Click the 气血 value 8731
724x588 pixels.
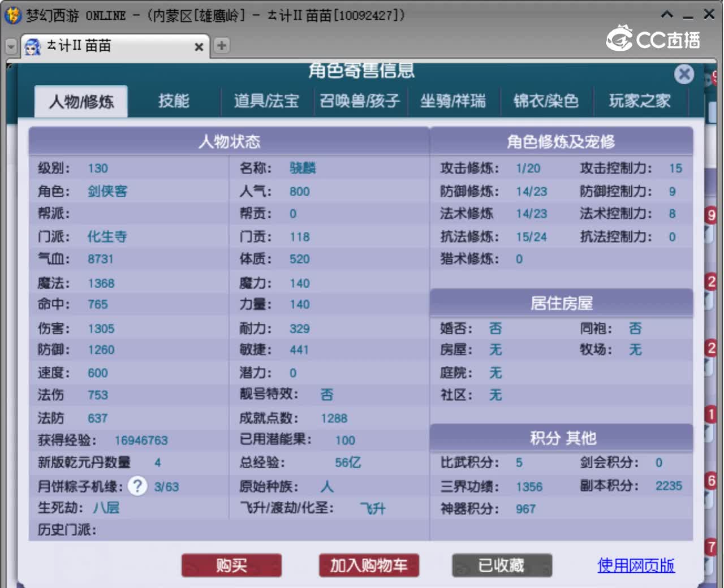(x=101, y=259)
